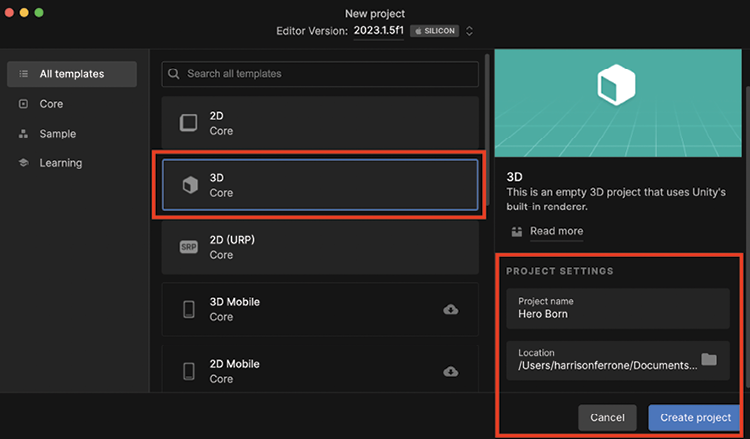The height and width of the screenshot is (439, 750).
Task: Close the New project window
Action: (x=9, y=12)
